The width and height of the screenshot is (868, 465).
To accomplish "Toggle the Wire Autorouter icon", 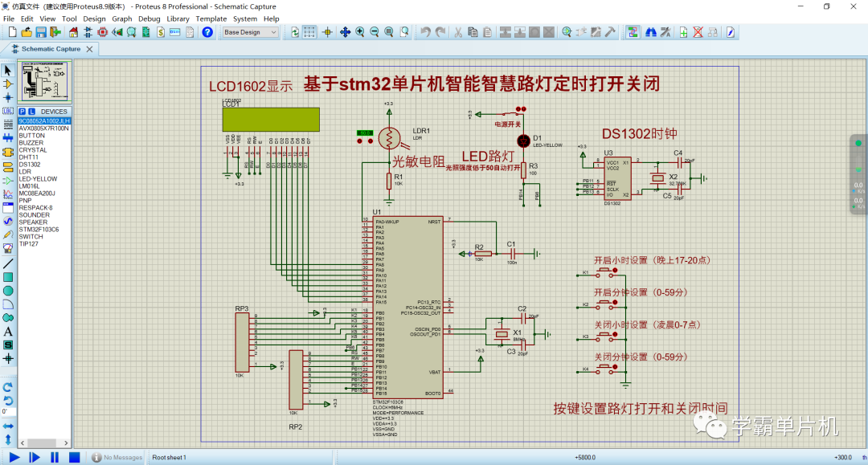I will (x=633, y=32).
